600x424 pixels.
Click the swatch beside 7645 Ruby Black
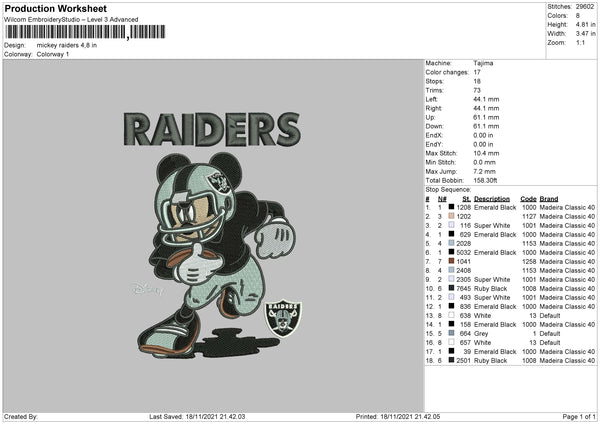(451, 288)
